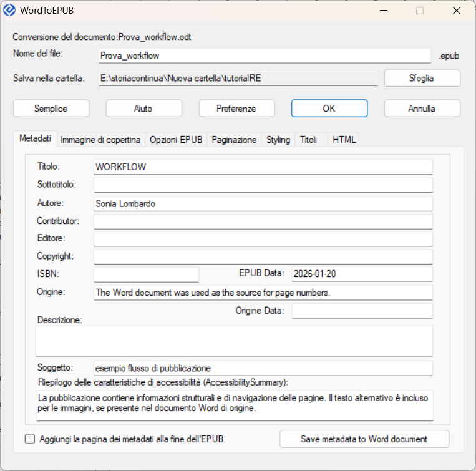Click the 'Riepilogo delle caratteristiche di accessibilità' label
Image resolution: width=476 pixels, height=471 pixels.
163,382
